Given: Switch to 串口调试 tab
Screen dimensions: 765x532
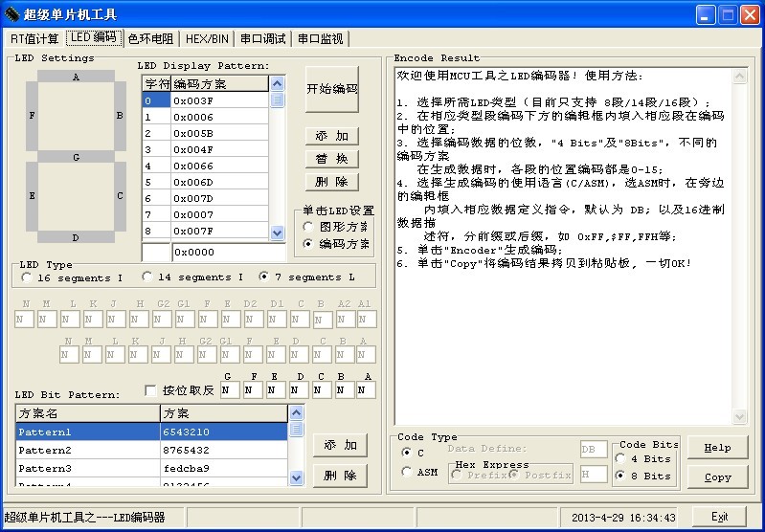Looking at the screenshot, I should (x=263, y=39).
